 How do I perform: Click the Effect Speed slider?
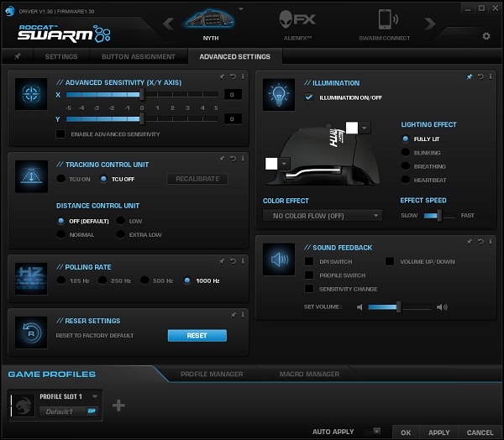point(439,215)
